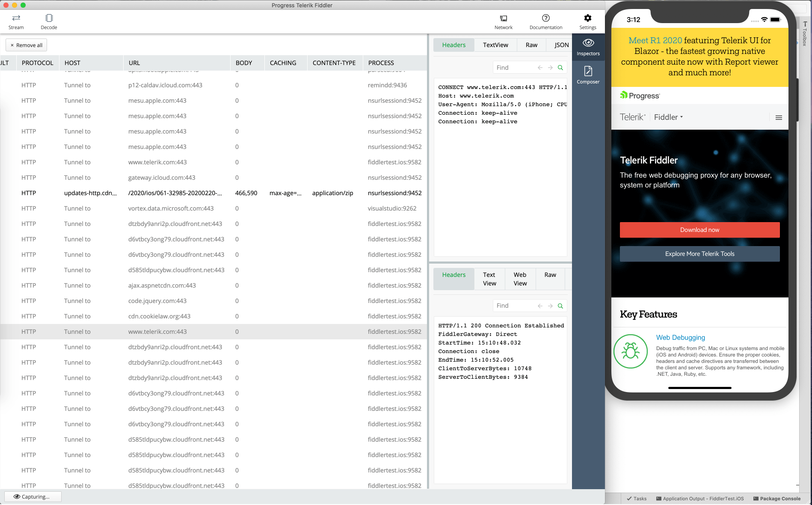Expand the Fiddler product dropdown
This screenshot has height=505, width=812.
tap(668, 117)
